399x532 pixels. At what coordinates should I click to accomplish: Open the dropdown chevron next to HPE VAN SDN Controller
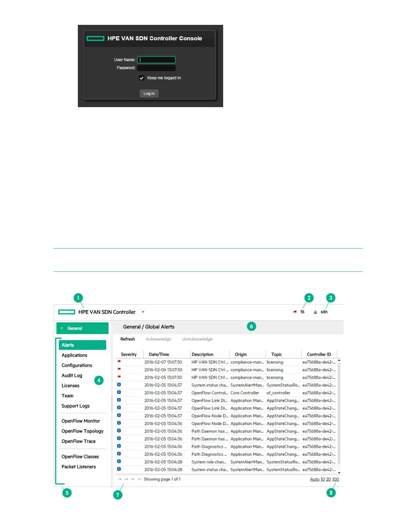143,312
